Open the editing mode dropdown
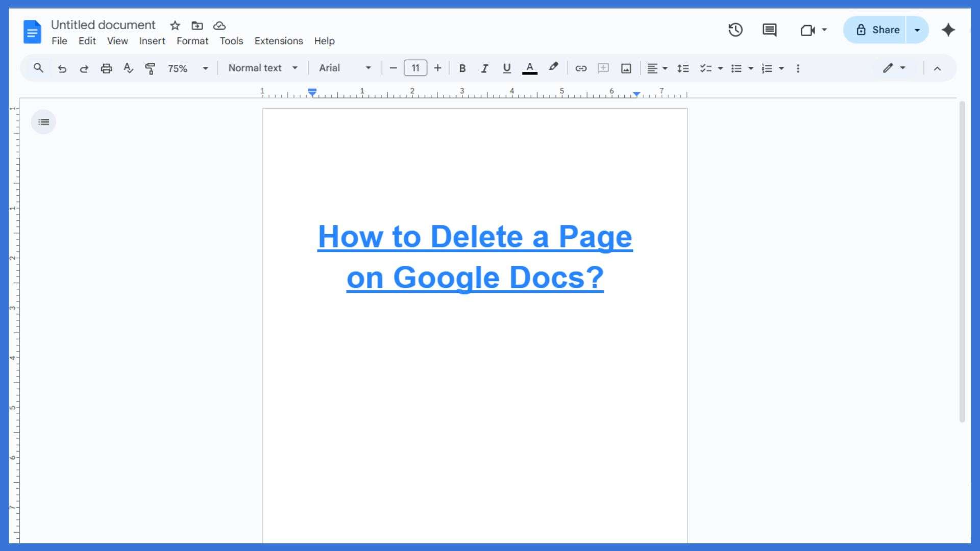This screenshot has height=551, width=980. click(x=894, y=68)
